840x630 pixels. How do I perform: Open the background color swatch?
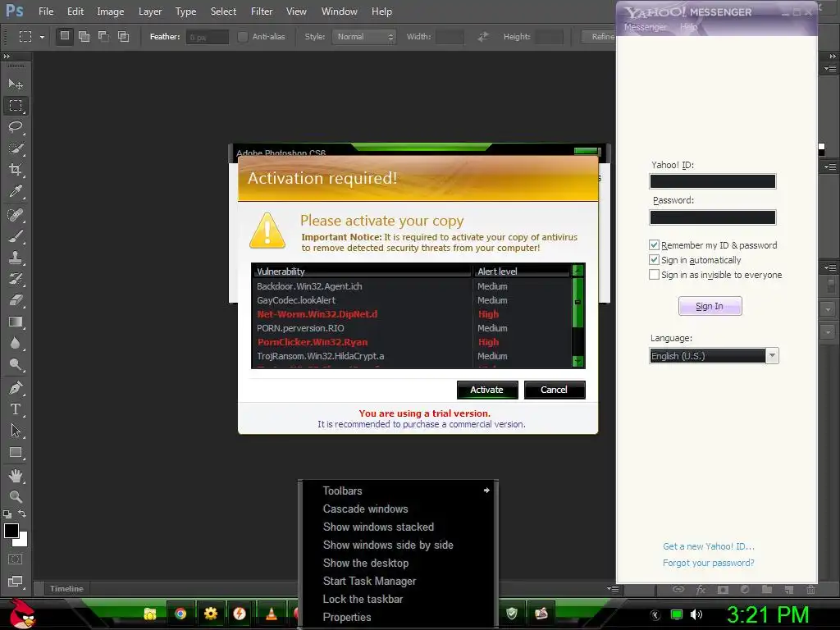coord(23,541)
